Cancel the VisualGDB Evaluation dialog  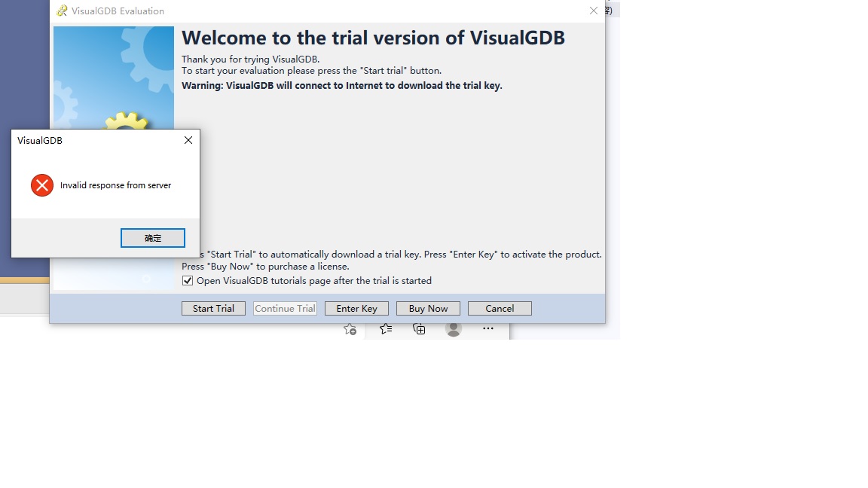coord(500,308)
